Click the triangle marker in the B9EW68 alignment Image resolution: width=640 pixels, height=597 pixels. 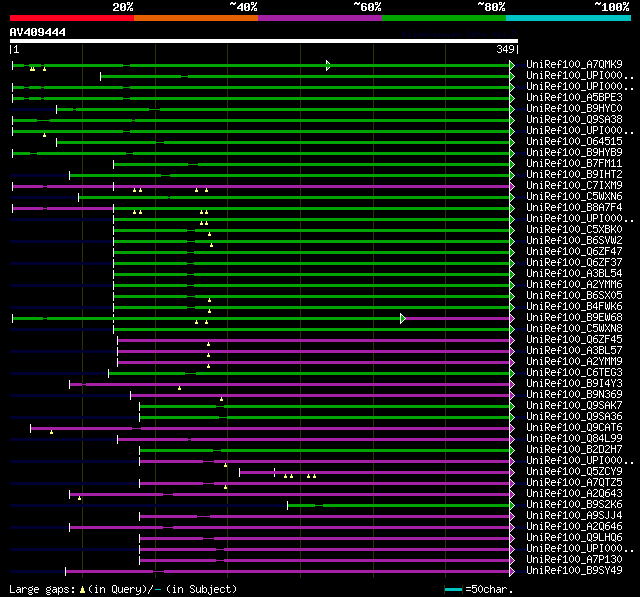coord(403,318)
